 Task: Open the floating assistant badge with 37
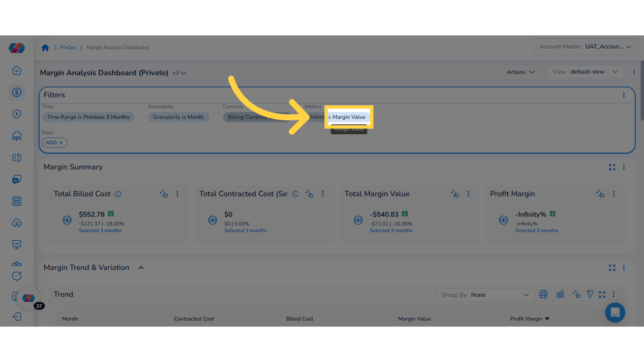tap(29, 298)
